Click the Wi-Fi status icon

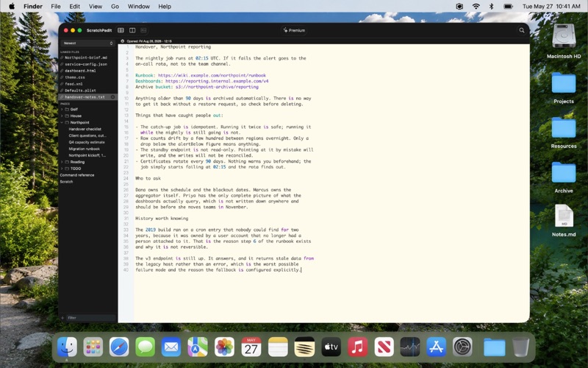476,7
